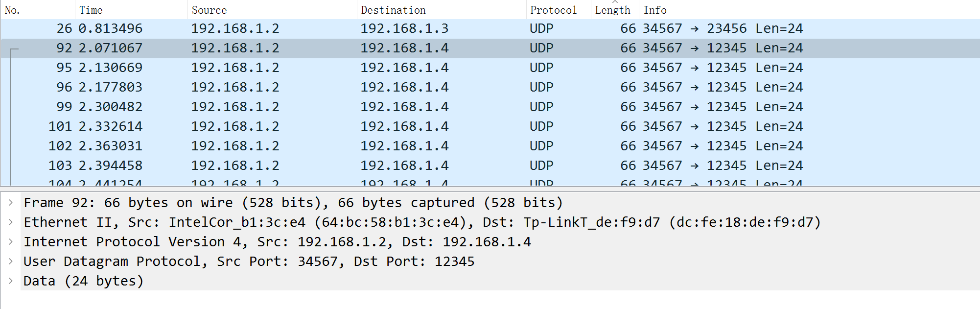Select packet 99 at time 2.300482
The height and width of the screenshot is (309, 980).
tap(490, 107)
